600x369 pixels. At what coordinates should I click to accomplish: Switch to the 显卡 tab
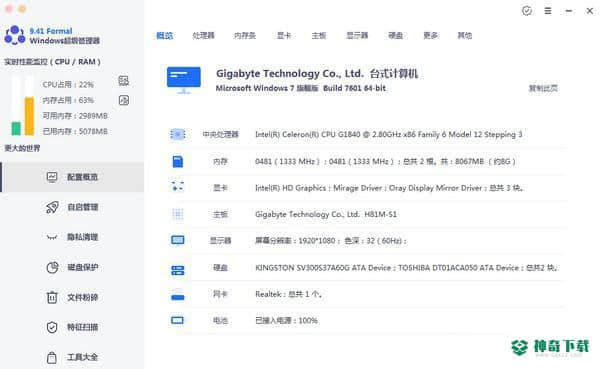click(x=284, y=36)
